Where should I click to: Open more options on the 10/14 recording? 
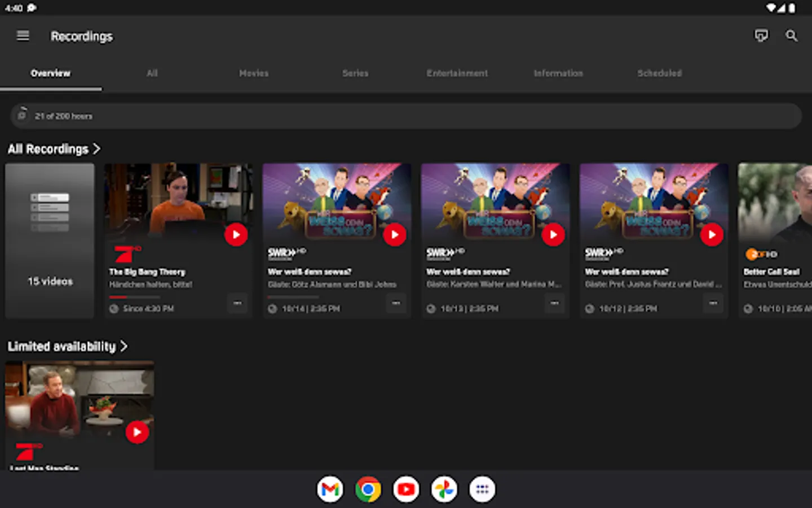tap(396, 304)
